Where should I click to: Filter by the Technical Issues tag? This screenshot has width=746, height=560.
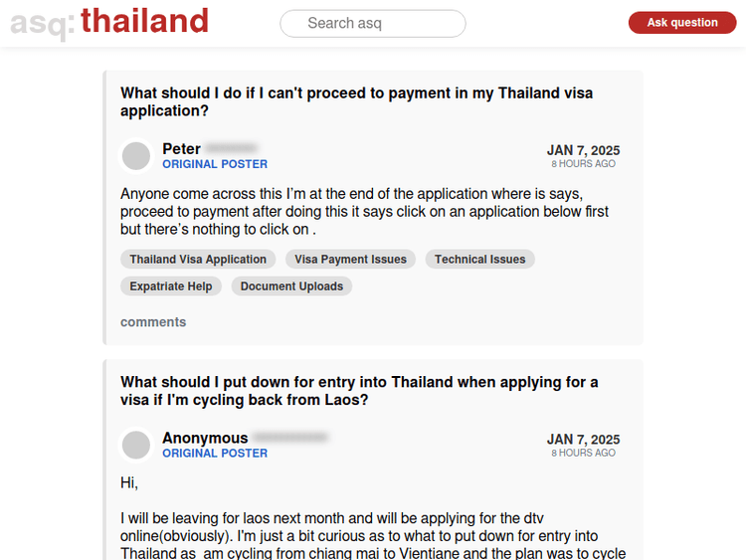479,260
